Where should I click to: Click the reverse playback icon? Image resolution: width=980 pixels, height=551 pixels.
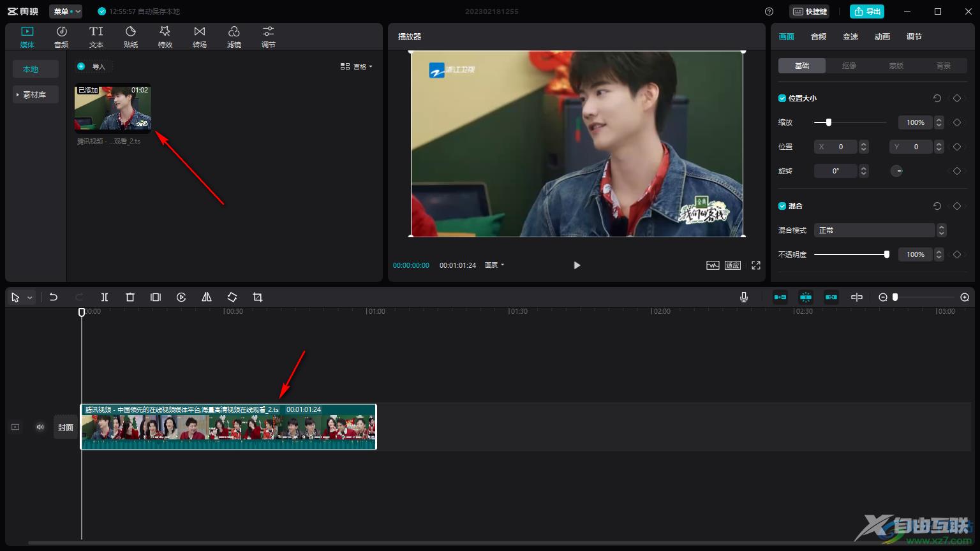coord(181,297)
